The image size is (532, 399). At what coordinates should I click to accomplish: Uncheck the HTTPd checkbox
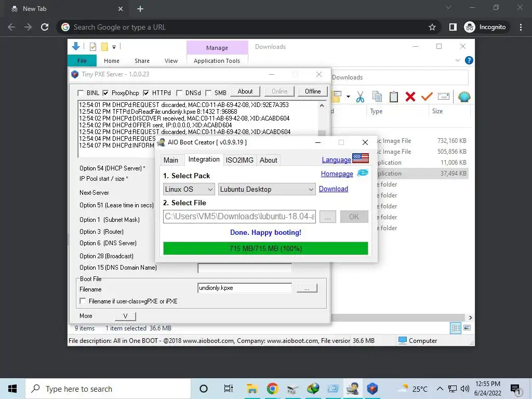[146, 93]
